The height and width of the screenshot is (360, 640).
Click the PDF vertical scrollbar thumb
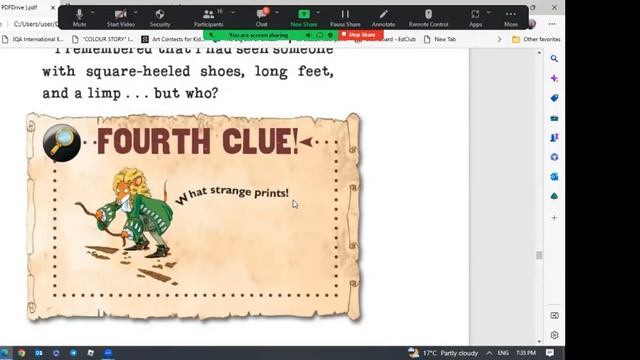pos(539,255)
